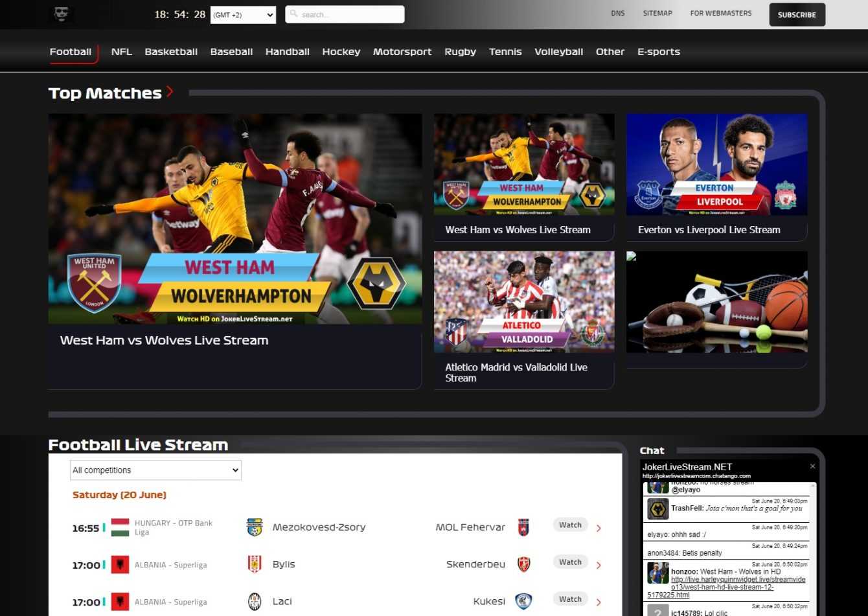Click the Albania flag in Laci row

(x=120, y=601)
